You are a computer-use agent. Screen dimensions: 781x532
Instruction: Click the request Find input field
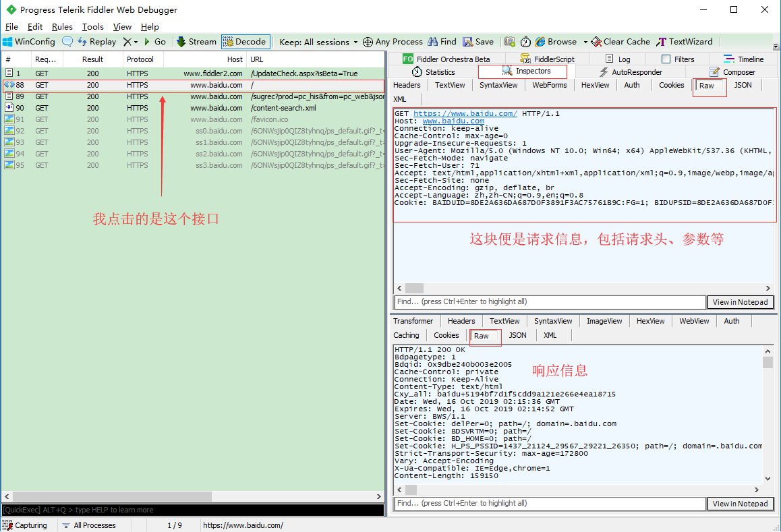(550, 302)
